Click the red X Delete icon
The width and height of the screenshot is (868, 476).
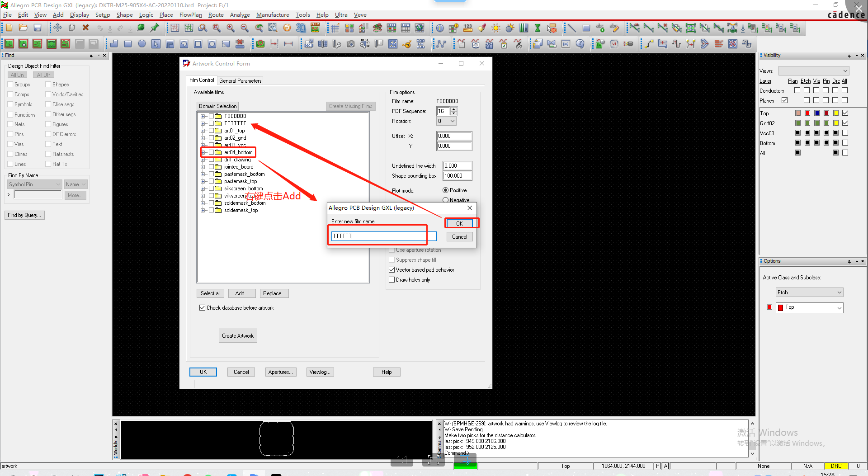(85, 28)
